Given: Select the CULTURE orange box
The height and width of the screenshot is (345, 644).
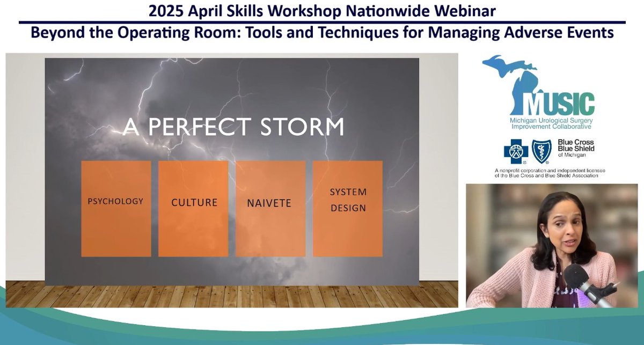Looking at the screenshot, I should point(193,209).
